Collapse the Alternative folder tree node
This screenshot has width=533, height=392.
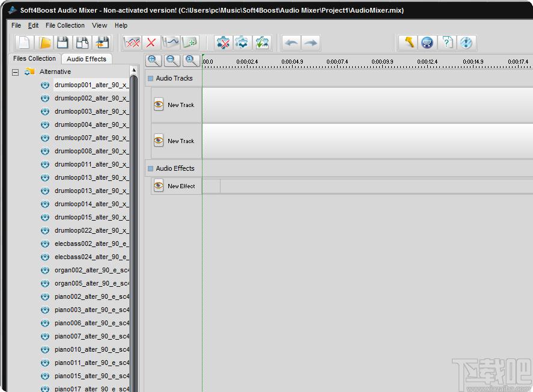pos(15,72)
